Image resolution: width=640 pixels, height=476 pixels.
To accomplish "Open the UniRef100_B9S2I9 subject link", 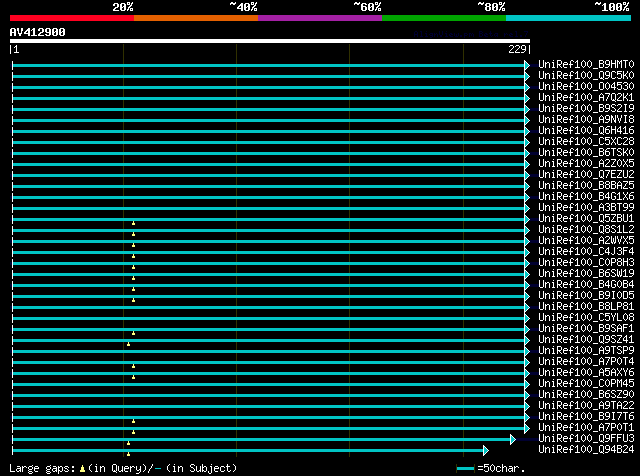I will coord(586,109).
